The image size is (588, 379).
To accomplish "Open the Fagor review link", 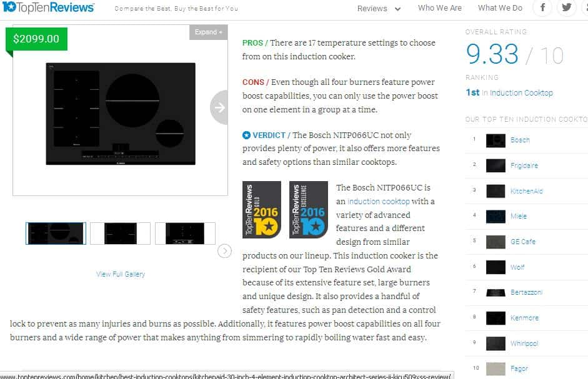I will pyautogui.click(x=519, y=368).
